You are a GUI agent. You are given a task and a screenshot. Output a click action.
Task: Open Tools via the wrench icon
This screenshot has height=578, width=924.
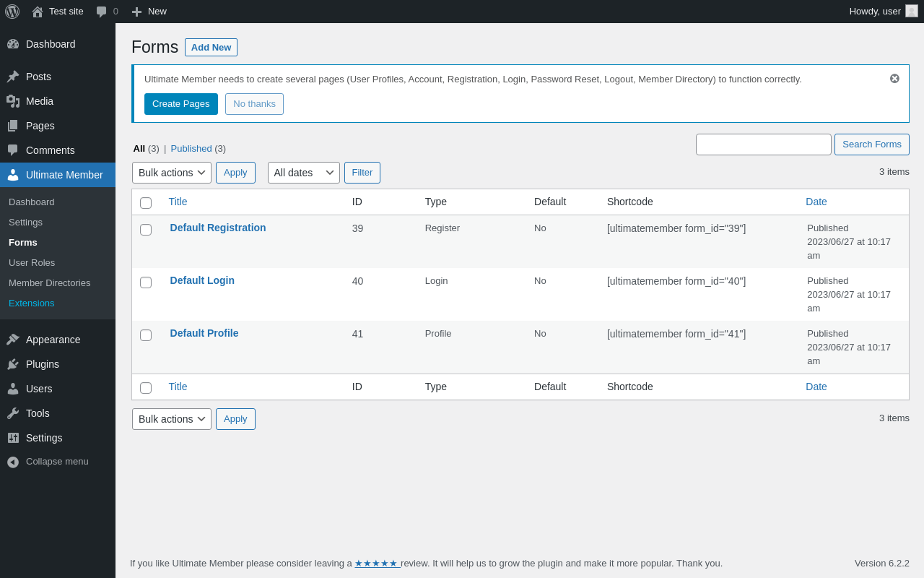[x=13, y=413]
